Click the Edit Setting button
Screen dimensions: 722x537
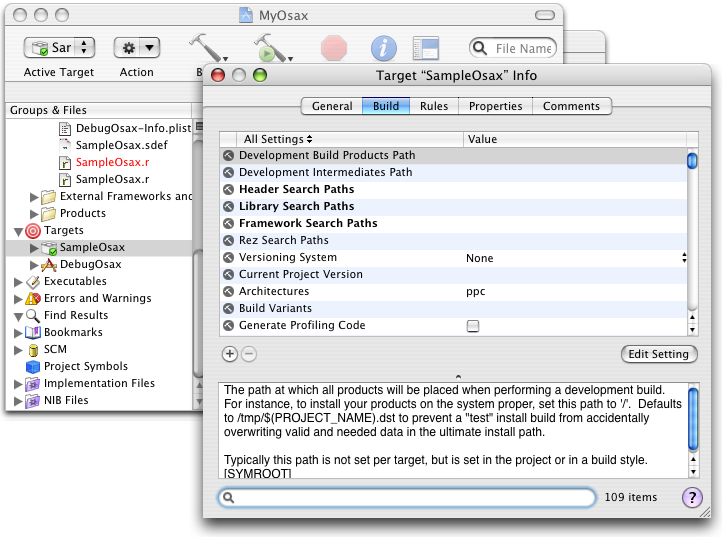pos(659,354)
